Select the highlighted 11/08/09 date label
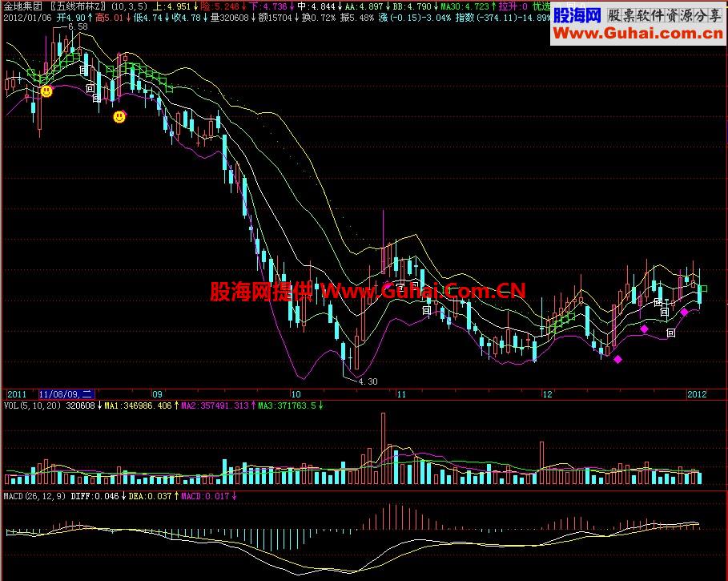This screenshot has width=728, height=581. click(x=66, y=394)
